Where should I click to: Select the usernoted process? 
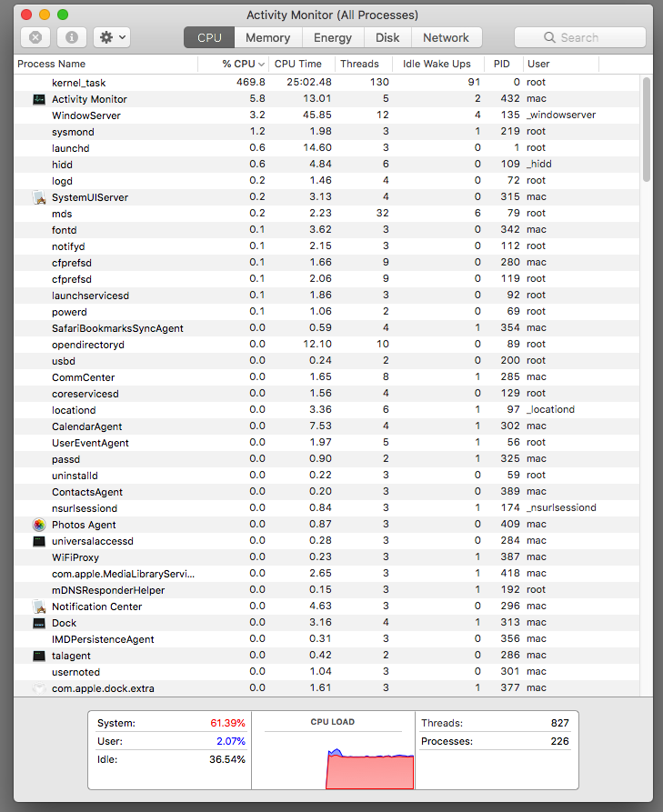326,672
